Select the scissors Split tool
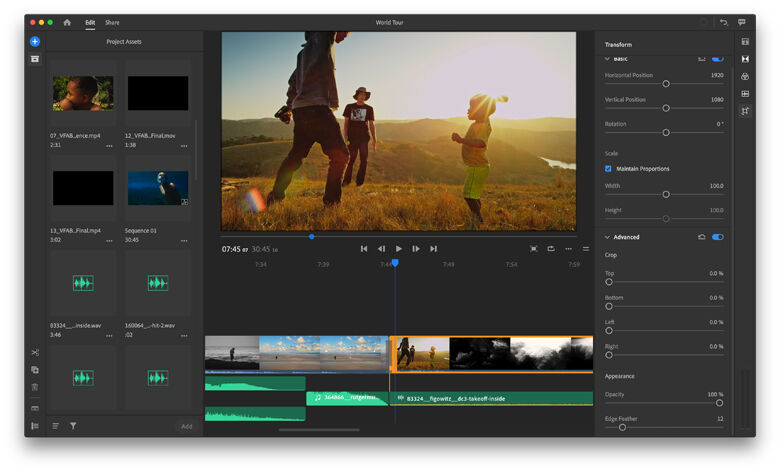The height and width of the screenshot is (472, 780). tap(35, 353)
